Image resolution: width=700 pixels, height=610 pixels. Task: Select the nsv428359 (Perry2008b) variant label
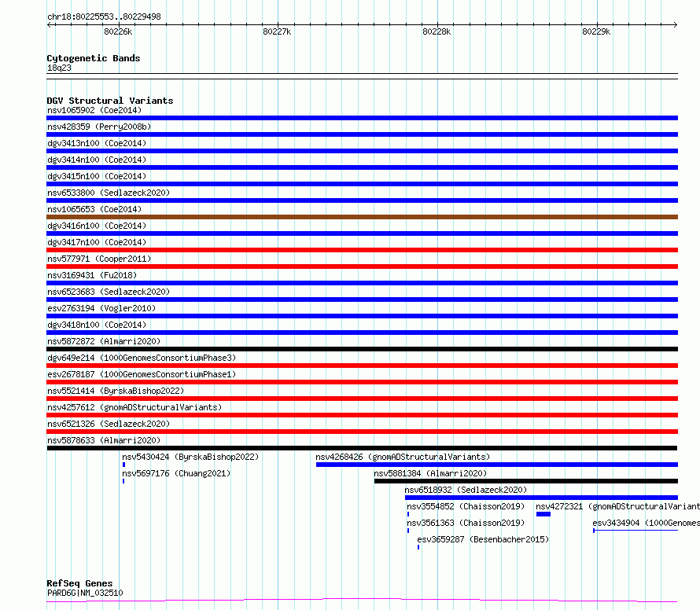pyautogui.click(x=99, y=127)
